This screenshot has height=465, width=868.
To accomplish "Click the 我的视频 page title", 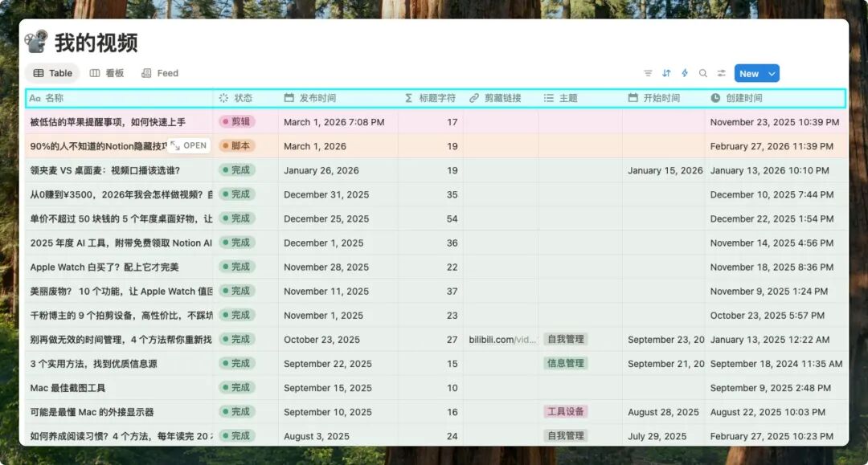I will (96, 43).
